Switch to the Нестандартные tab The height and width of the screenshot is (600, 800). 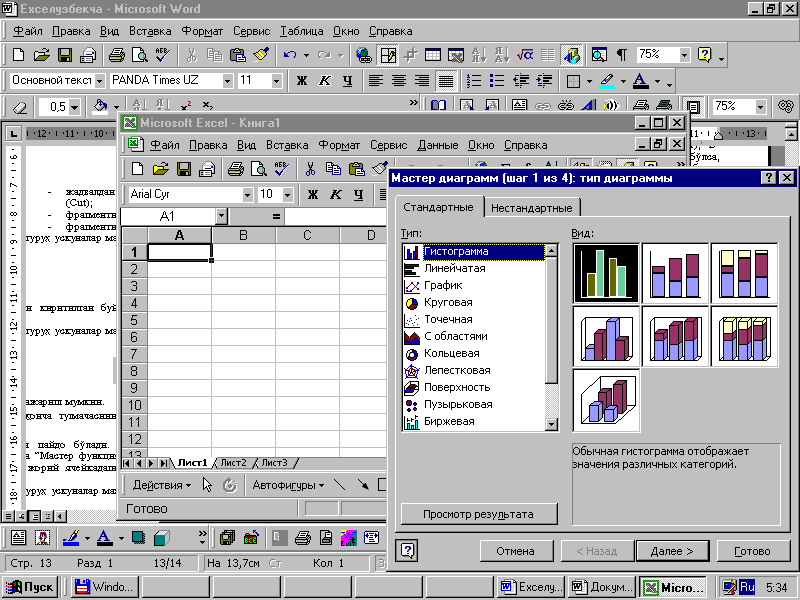coord(532,208)
